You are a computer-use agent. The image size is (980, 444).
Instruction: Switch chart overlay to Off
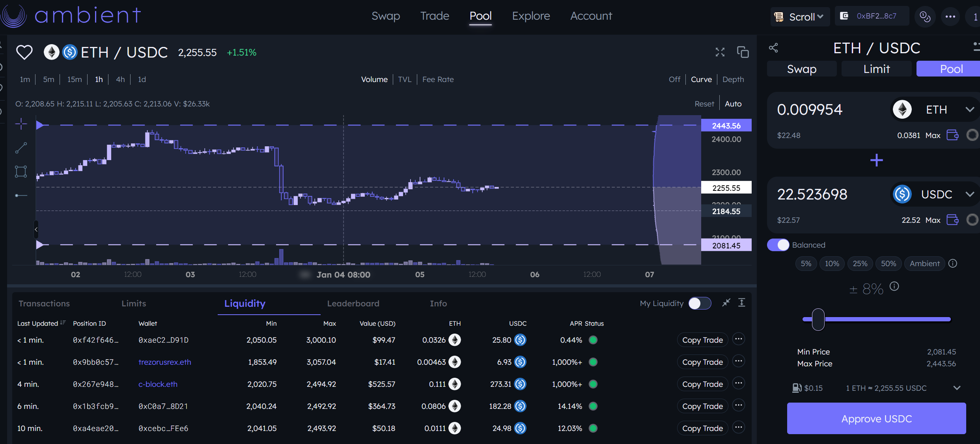click(x=674, y=79)
